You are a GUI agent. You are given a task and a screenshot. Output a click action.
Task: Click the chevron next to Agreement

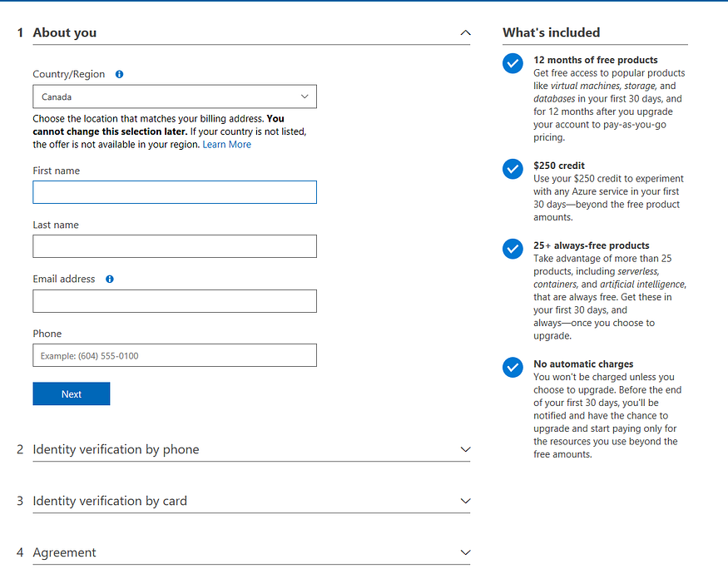(x=465, y=552)
